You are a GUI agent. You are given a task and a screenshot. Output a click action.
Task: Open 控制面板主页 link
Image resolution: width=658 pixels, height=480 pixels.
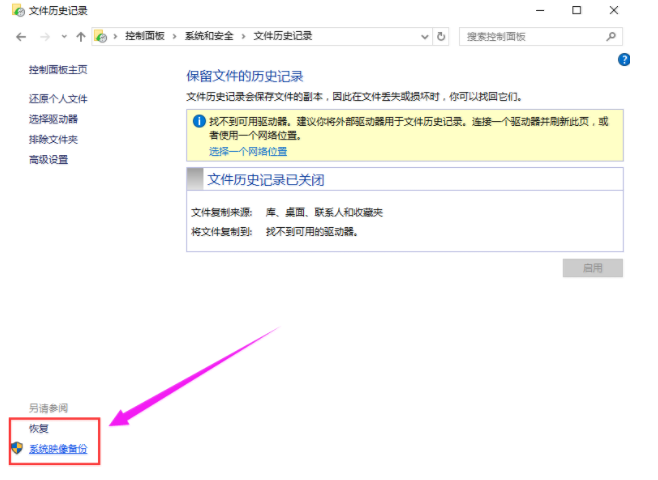click(x=58, y=70)
